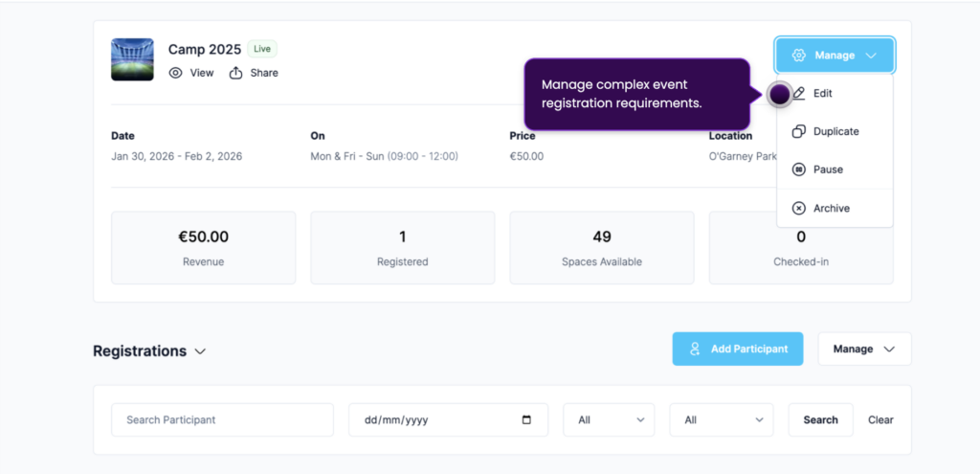The height and width of the screenshot is (474, 980).
Task: Click the dd/mm/yyyy date field
Action: pyautogui.click(x=448, y=419)
